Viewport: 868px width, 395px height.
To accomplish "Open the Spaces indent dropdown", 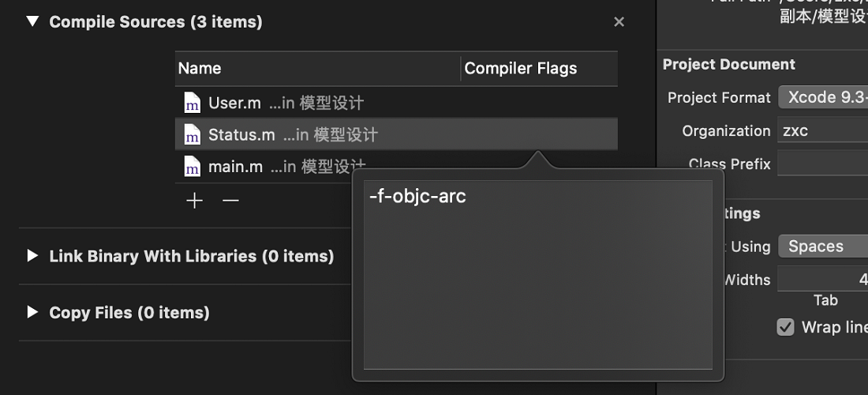I will pos(822,246).
